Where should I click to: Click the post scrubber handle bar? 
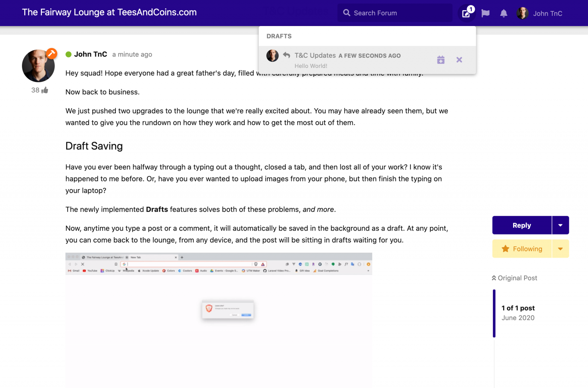point(494,313)
